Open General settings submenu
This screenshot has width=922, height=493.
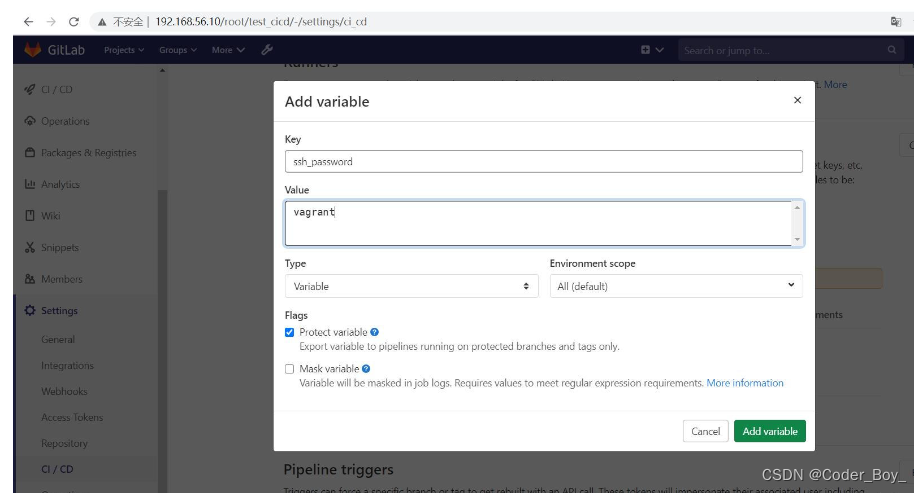tap(58, 339)
